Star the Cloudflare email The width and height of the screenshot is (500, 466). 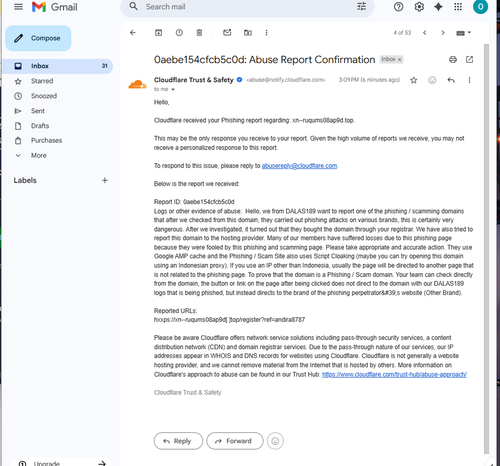coord(414,80)
